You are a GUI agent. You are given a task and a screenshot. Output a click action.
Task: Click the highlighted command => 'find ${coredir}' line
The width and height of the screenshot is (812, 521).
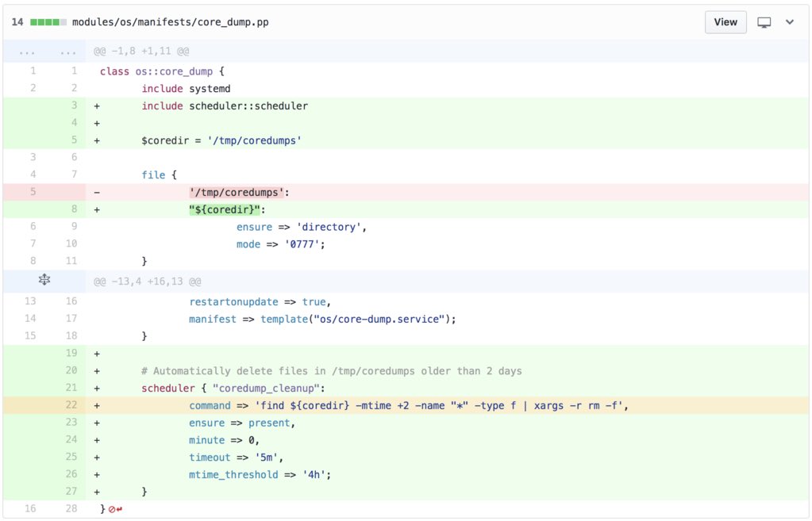point(409,406)
